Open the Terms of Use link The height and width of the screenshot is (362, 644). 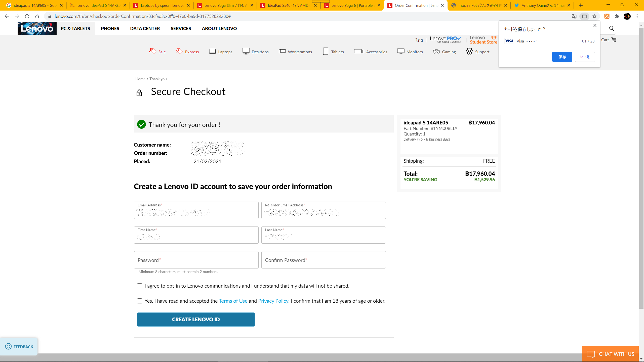coord(233,301)
